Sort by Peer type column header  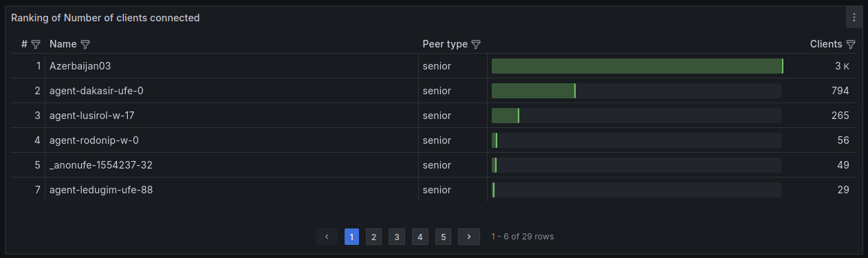[445, 44]
